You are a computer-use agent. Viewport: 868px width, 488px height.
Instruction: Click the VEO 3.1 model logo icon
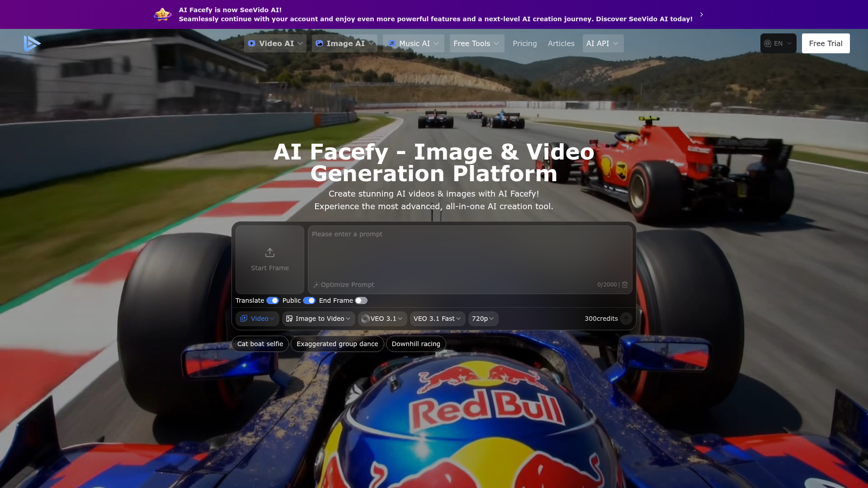point(366,319)
